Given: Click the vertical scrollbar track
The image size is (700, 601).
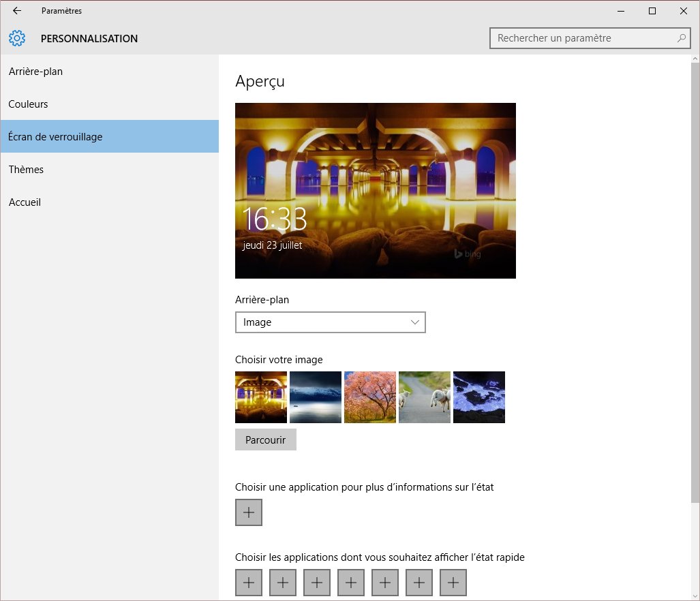Looking at the screenshot, I should 695,545.
